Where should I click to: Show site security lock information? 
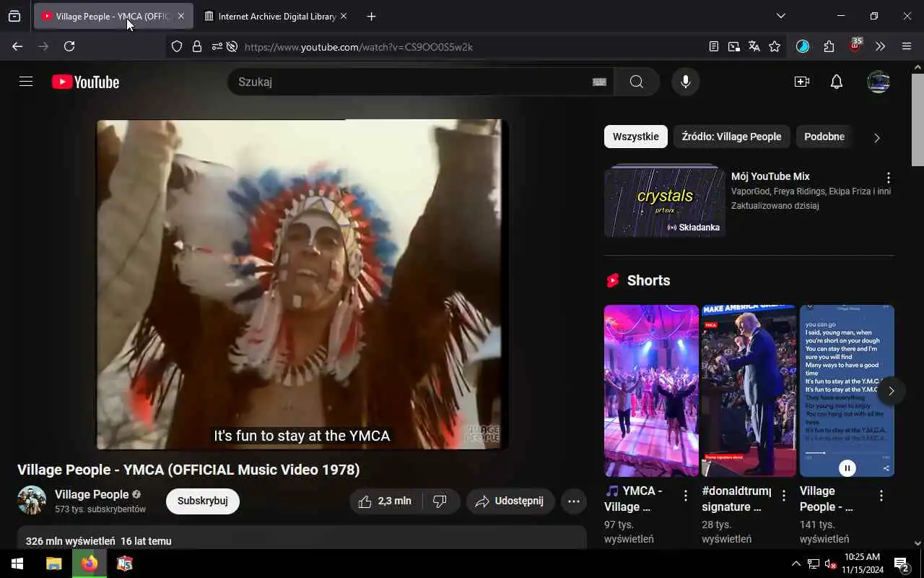196,46
